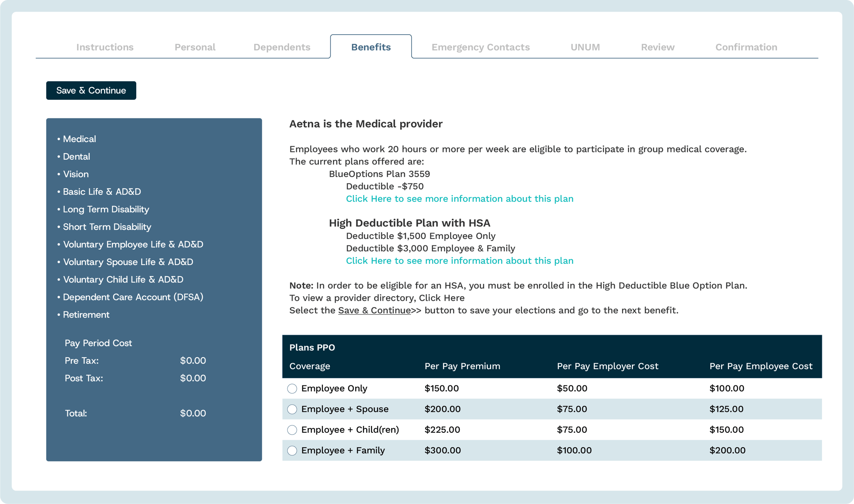
Task: Select Long Term Disability benefit
Action: [x=106, y=209]
